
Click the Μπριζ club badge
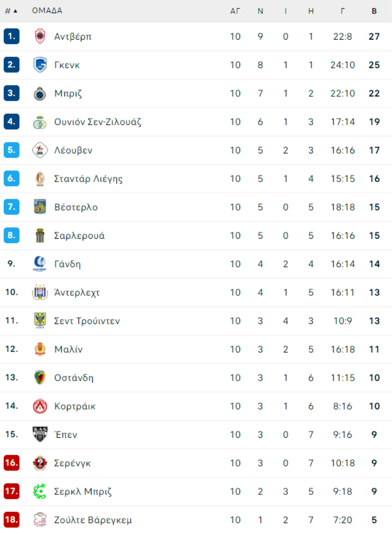pos(40,93)
